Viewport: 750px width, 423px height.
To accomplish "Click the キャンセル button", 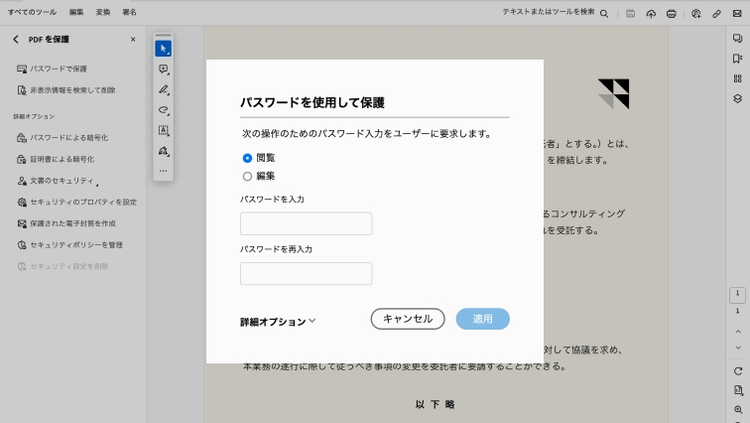I will 407,319.
